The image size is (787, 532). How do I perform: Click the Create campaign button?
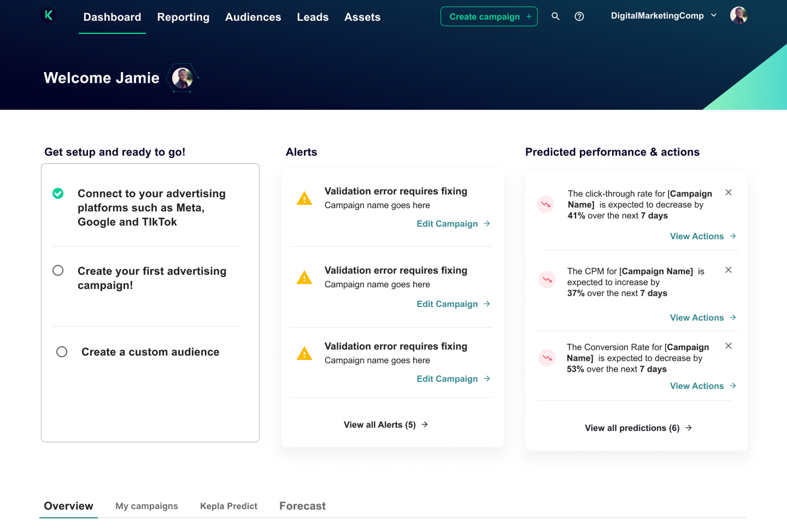pos(489,16)
